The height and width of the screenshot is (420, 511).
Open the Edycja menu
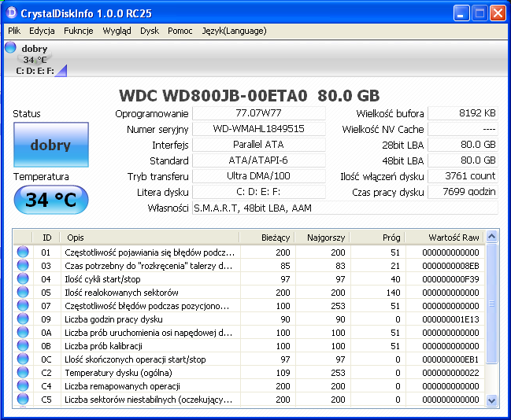tap(42, 31)
